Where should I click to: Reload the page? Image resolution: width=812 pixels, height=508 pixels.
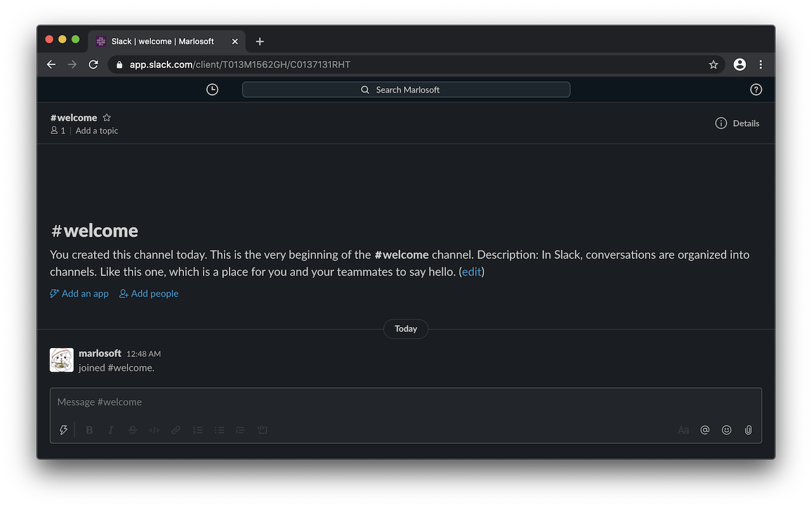tap(93, 64)
